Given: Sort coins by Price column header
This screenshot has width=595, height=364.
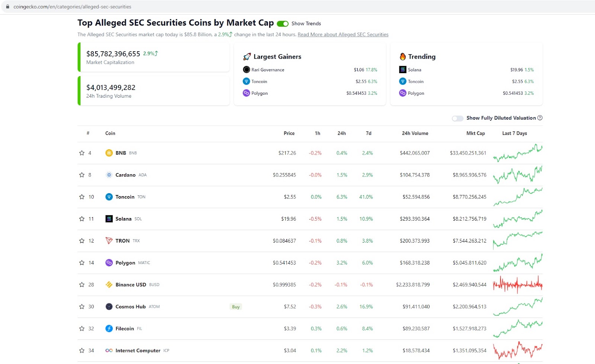Looking at the screenshot, I should click(289, 133).
